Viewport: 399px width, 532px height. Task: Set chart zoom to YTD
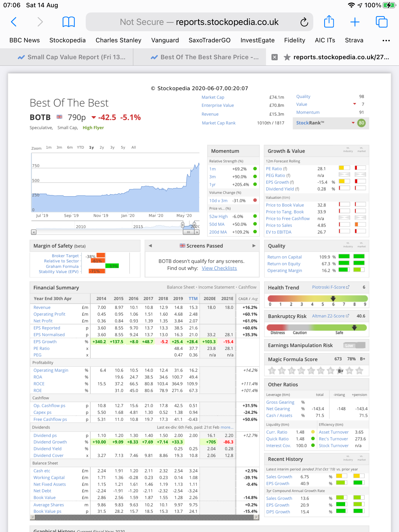(x=80, y=147)
